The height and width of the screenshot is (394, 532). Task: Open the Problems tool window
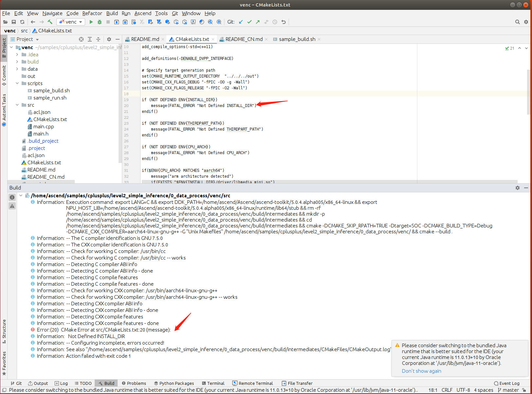[134, 383]
